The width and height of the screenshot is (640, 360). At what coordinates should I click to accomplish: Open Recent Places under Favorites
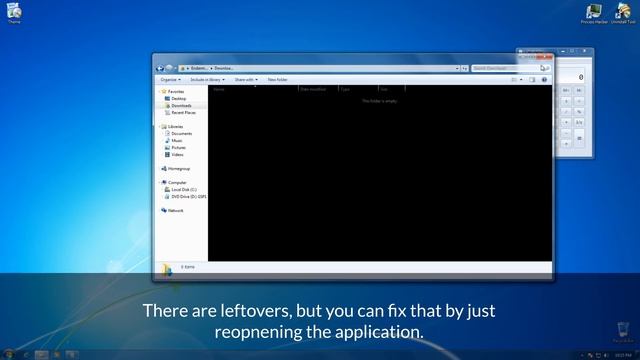tap(183, 113)
